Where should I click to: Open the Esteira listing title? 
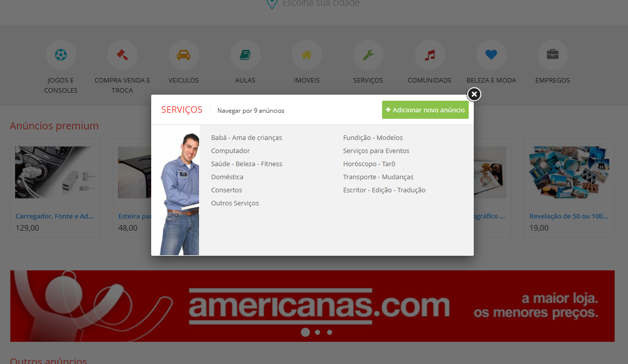point(135,216)
